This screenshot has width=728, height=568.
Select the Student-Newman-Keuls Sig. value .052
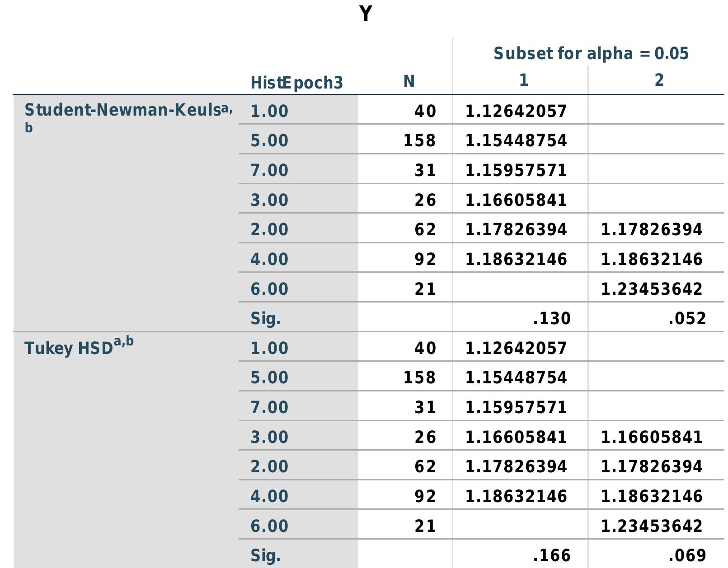(x=687, y=318)
